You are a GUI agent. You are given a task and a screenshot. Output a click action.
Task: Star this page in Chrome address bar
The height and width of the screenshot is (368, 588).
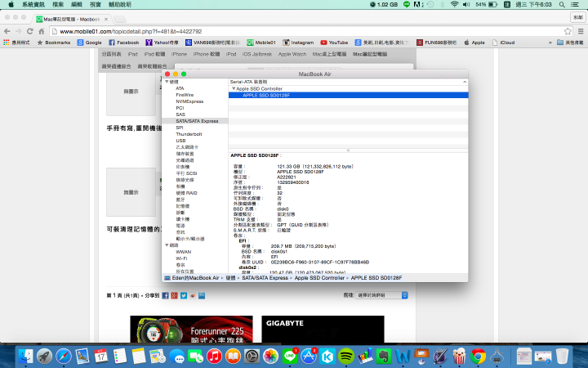click(568, 31)
